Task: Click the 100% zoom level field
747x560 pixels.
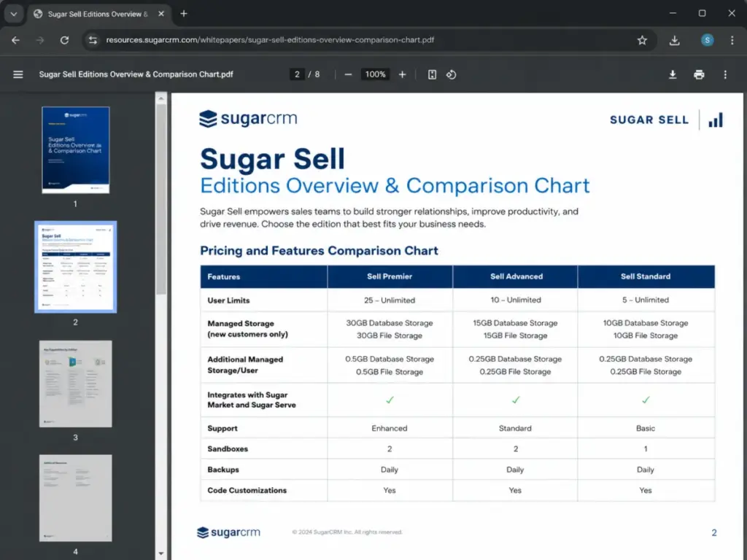Action: pyautogui.click(x=376, y=74)
